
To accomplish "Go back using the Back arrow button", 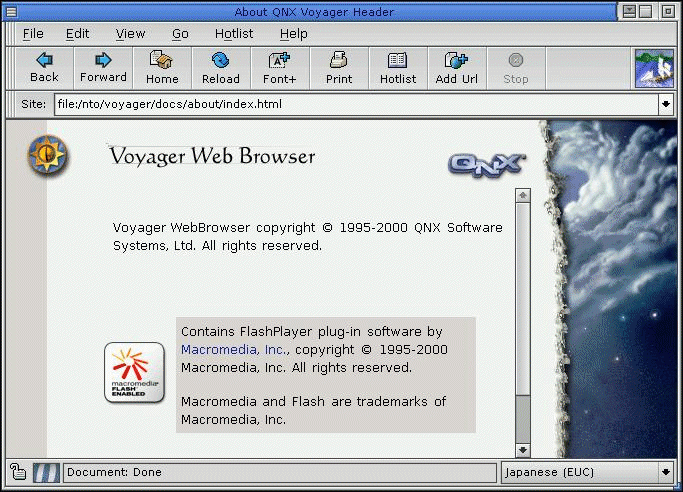I will [44, 68].
